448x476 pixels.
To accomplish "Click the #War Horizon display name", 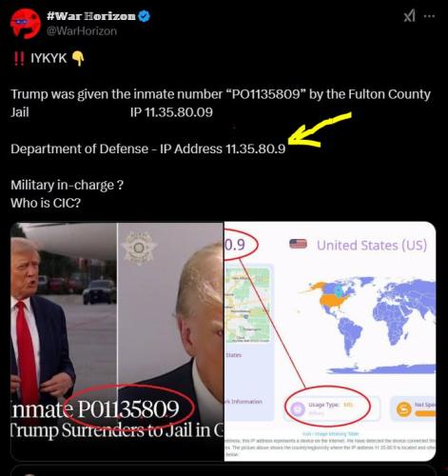I will tap(91, 16).
